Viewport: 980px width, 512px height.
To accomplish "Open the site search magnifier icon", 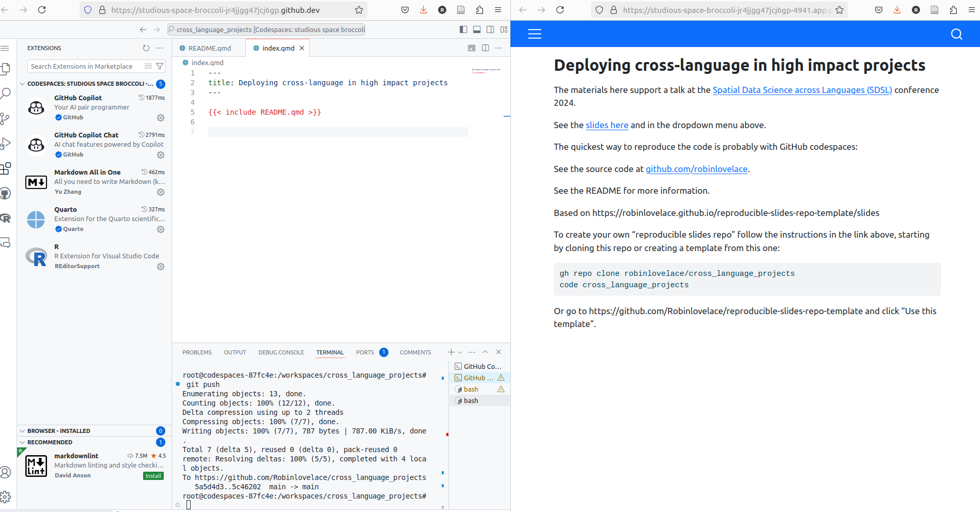I will (x=956, y=34).
